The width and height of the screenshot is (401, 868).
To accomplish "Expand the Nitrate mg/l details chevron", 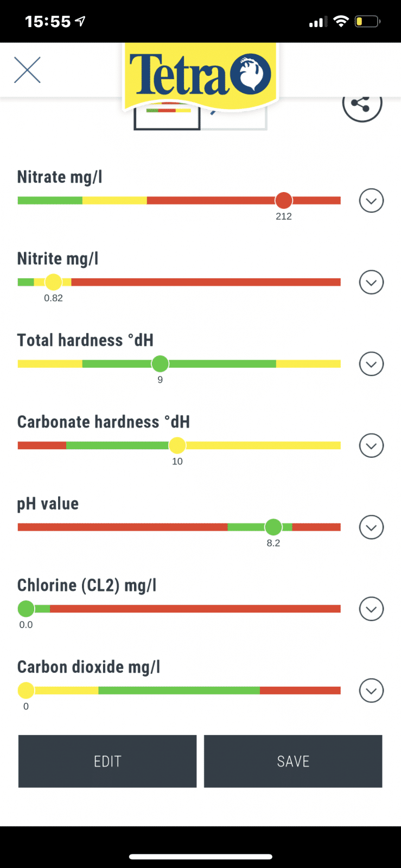I will point(371,201).
